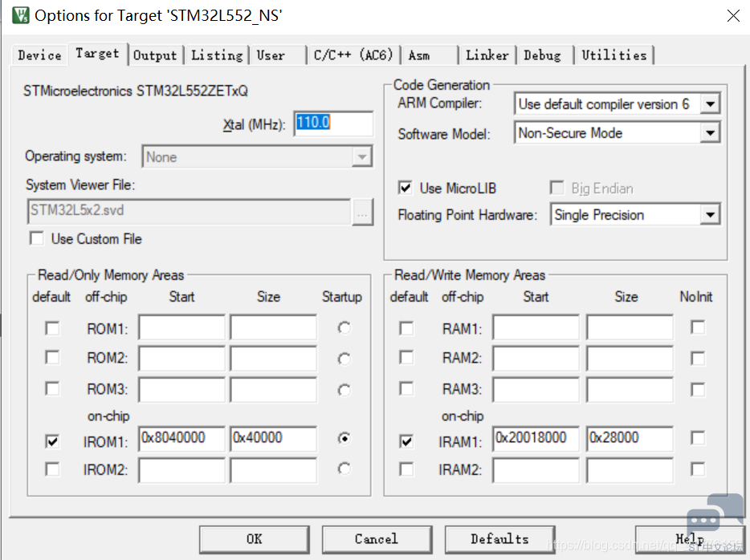Edit the IROM1 Start field 0x8040000
750x560 pixels.
(x=181, y=439)
